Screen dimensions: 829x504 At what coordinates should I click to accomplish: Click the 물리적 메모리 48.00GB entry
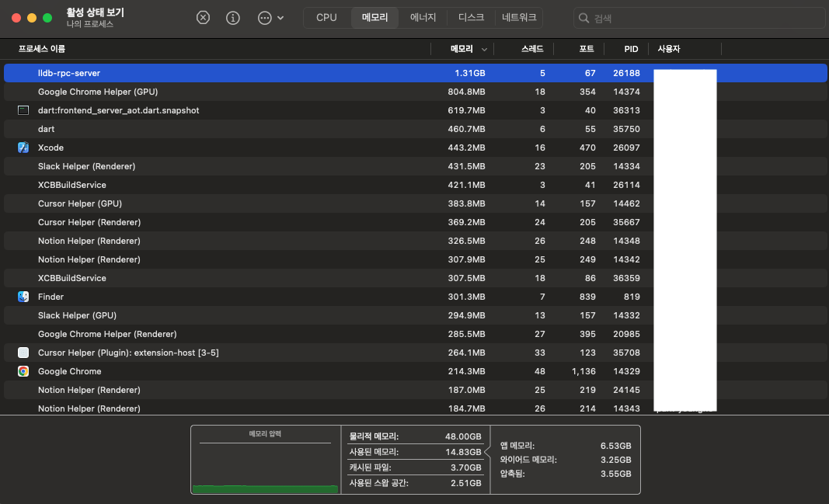[x=415, y=436]
